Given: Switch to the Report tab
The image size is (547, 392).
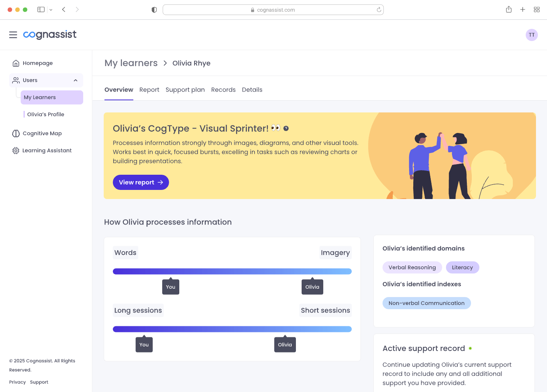Looking at the screenshot, I should [x=149, y=90].
